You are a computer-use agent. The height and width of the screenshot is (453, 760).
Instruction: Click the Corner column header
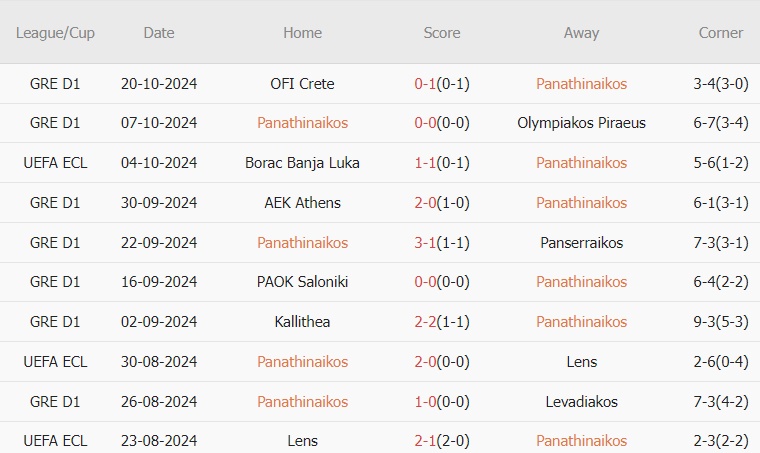coord(720,33)
